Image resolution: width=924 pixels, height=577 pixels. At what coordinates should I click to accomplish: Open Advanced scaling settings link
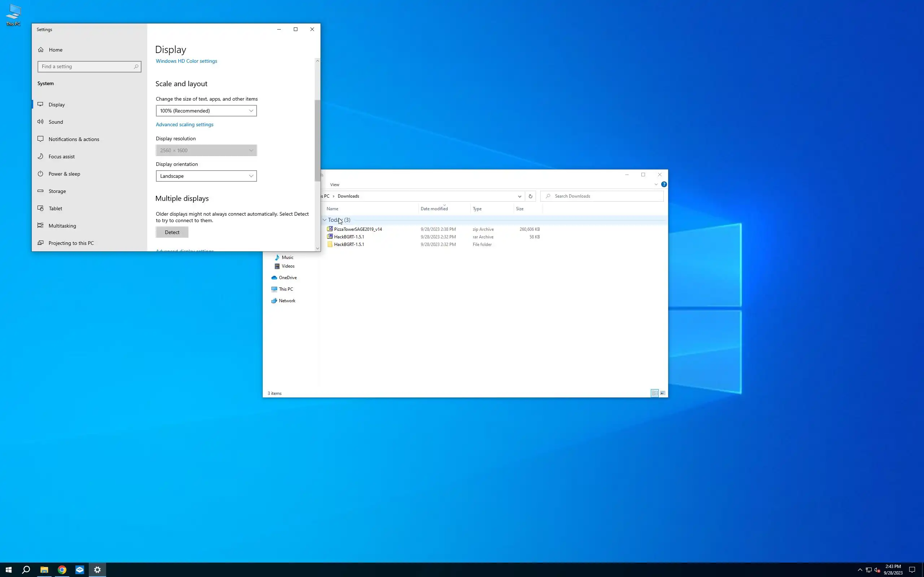(184, 124)
